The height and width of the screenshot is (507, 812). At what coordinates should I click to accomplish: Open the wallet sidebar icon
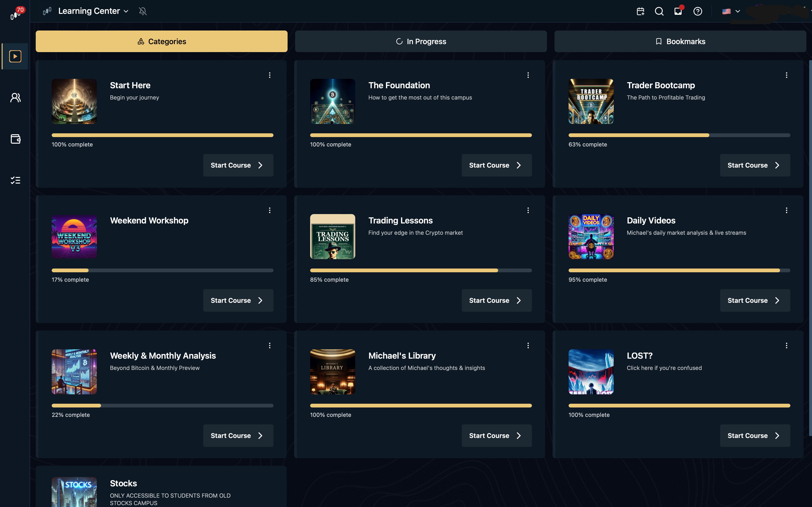pos(16,139)
